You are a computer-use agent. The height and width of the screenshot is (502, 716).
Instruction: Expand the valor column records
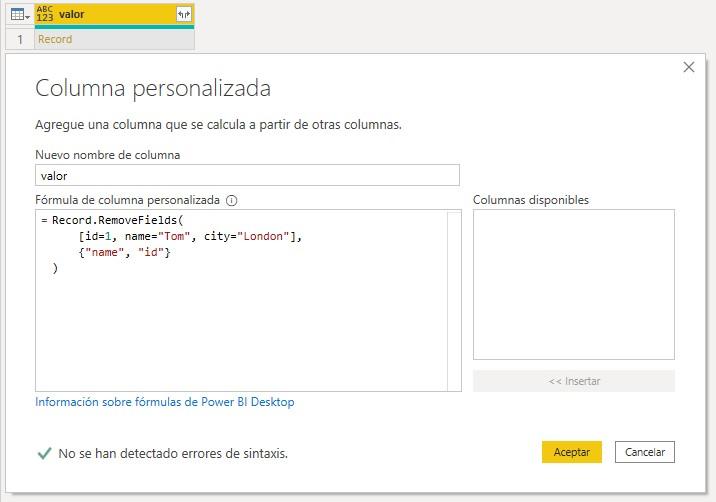pos(184,15)
